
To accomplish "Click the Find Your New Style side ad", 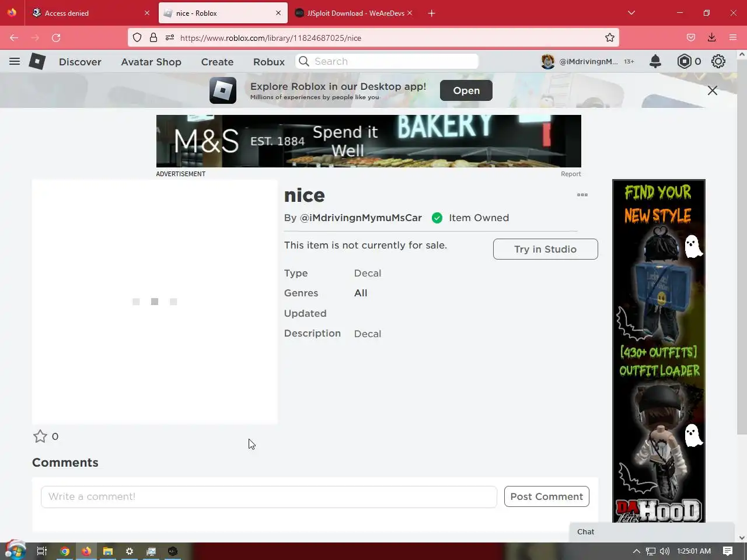I will coord(659,351).
